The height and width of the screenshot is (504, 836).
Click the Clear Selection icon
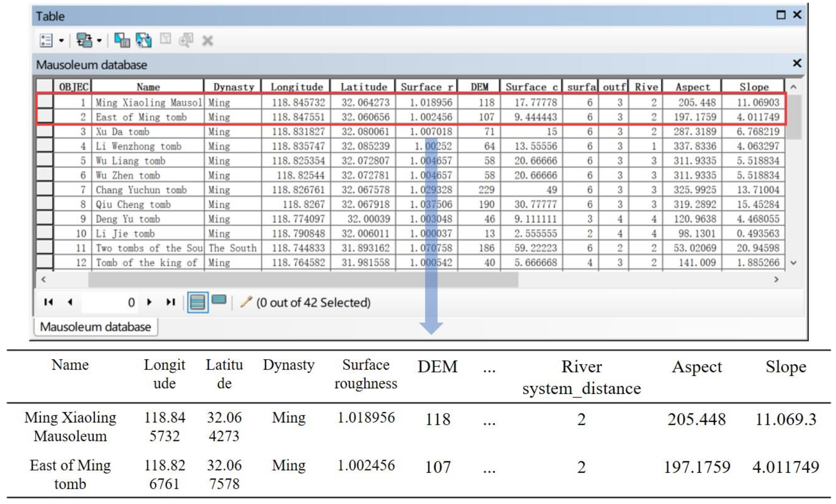click(166, 39)
